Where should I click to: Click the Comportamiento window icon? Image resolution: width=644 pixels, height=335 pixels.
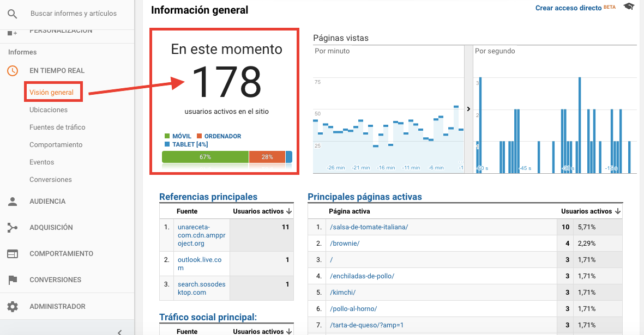tap(13, 254)
